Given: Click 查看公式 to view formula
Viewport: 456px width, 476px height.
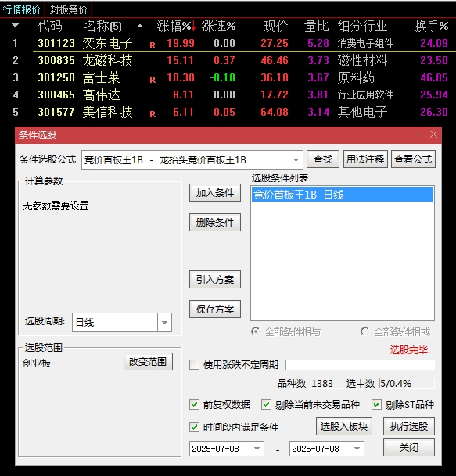Looking at the screenshot, I should [413, 159].
